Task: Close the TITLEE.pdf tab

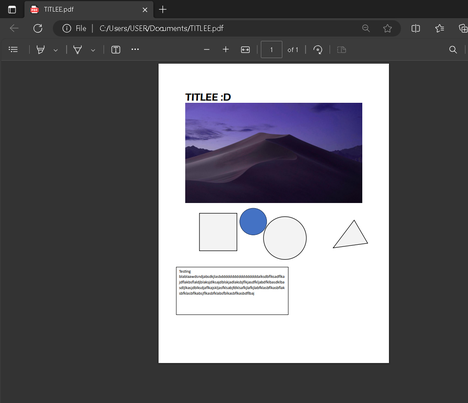Action: [145, 10]
